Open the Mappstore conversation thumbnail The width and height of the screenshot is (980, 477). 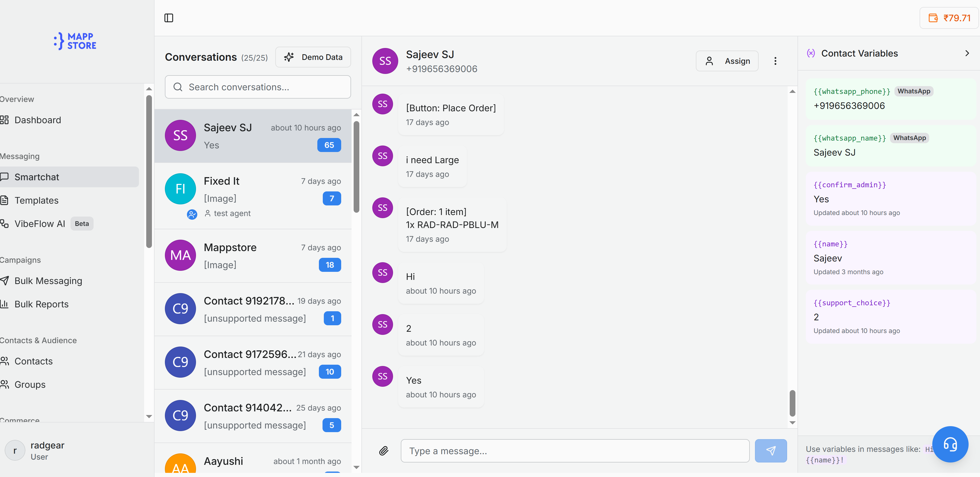(x=180, y=255)
